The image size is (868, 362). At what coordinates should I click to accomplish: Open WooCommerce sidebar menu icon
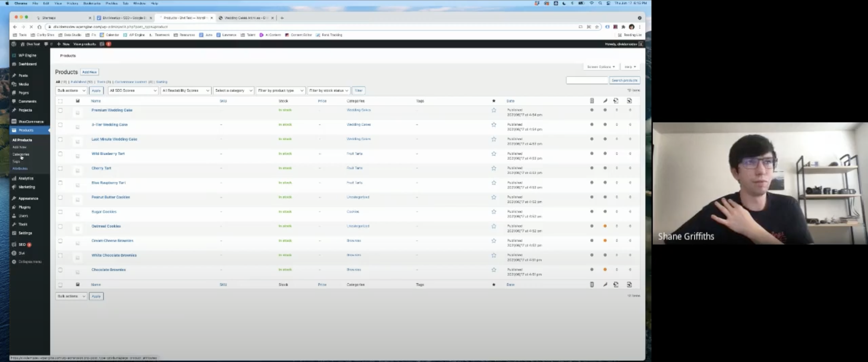14,121
